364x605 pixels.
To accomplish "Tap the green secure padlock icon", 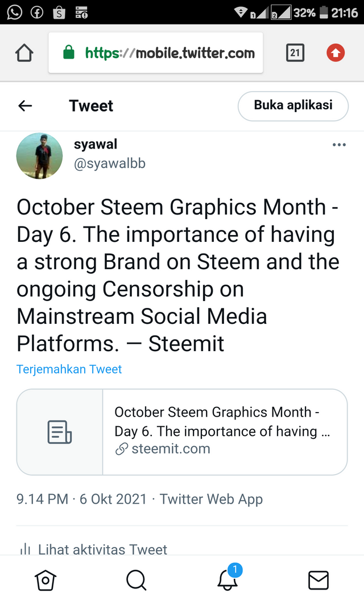I will pyautogui.click(x=69, y=52).
